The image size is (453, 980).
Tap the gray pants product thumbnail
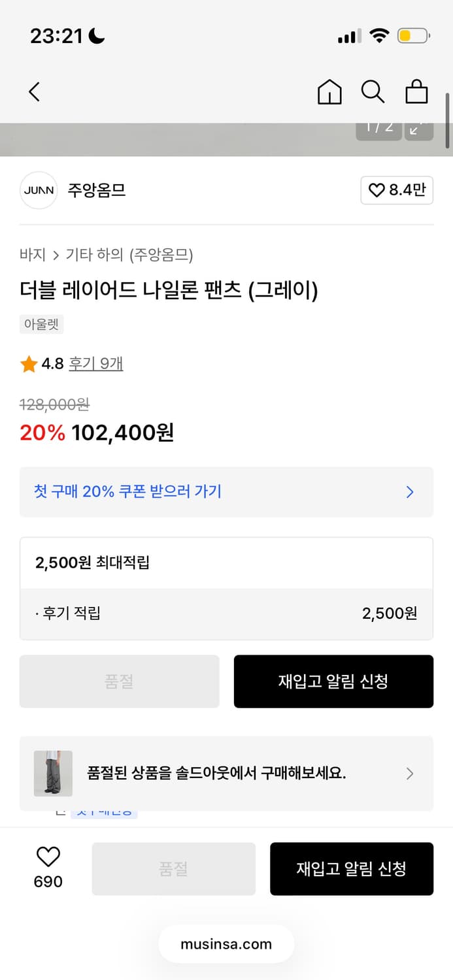(53, 774)
